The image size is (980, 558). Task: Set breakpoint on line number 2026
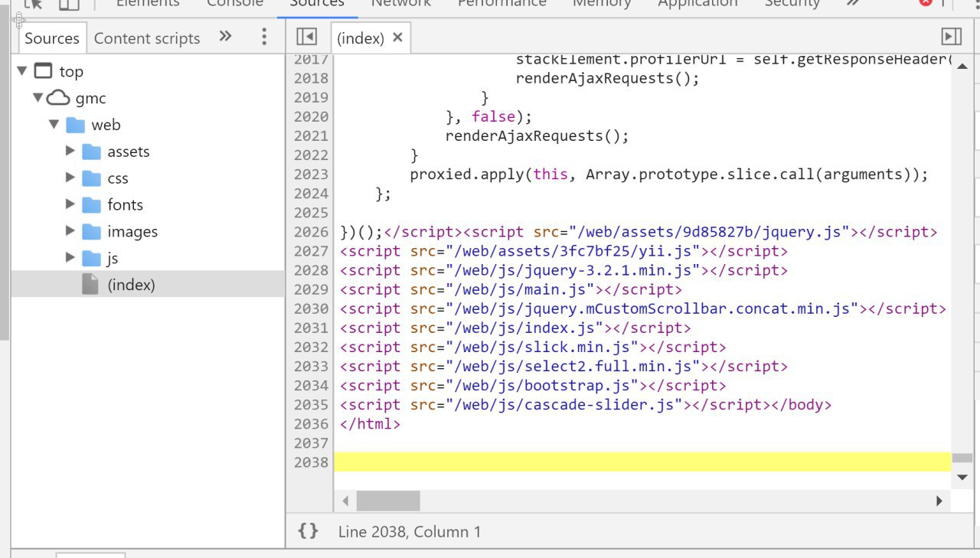(311, 232)
